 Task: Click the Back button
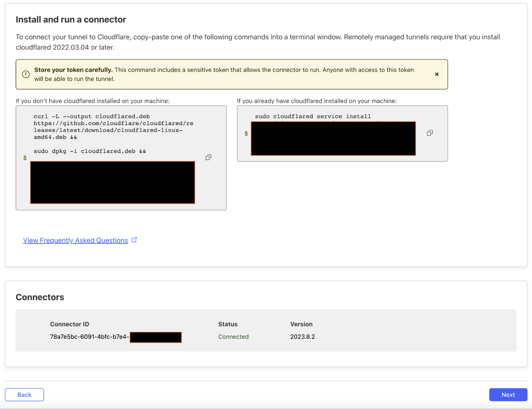tap(24, 394)
